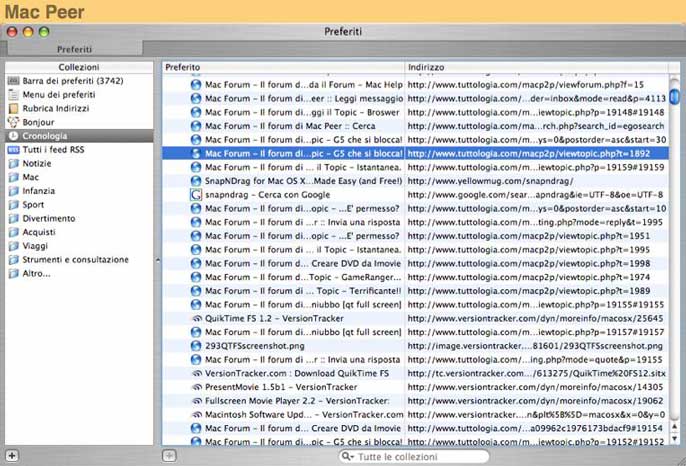Open the Strumenti e consultazione collection
The image size is (686, 466).
pos(79,259)
